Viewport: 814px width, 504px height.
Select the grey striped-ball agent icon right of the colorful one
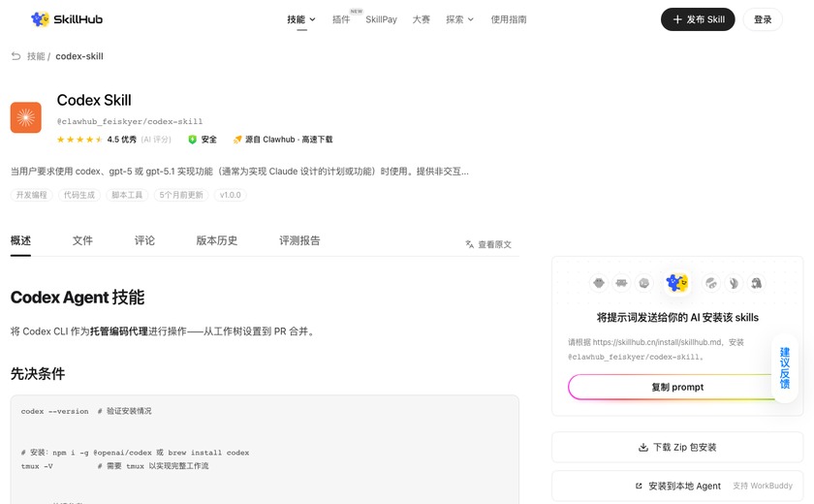click(710, 283)
